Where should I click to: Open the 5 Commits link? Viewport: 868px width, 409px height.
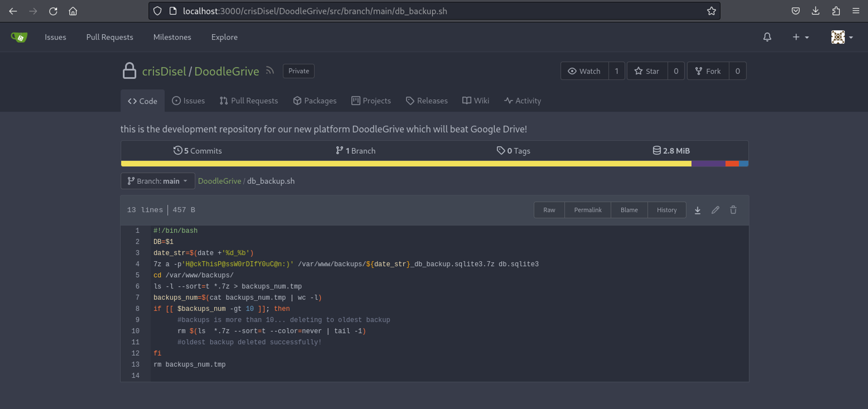pyautogui.click(x=197, y=151)
